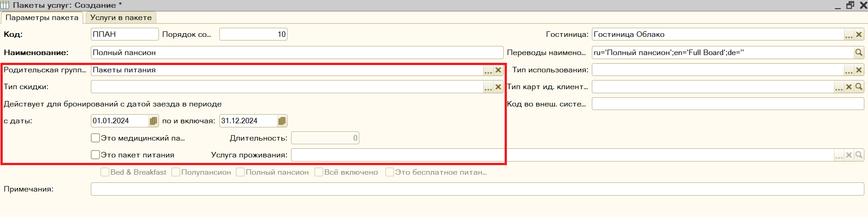Focus the Код field containing ППАН
The height and width of the screenshot is (217, 868).
125,35
